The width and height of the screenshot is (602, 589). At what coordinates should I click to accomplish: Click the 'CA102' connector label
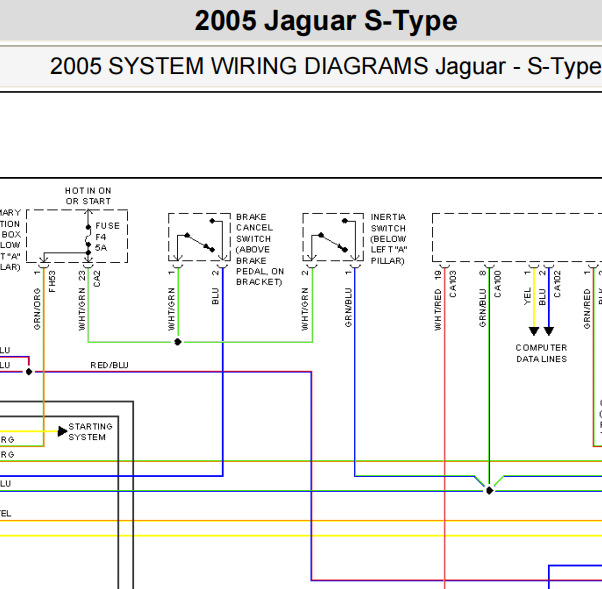tap(557, 284)
